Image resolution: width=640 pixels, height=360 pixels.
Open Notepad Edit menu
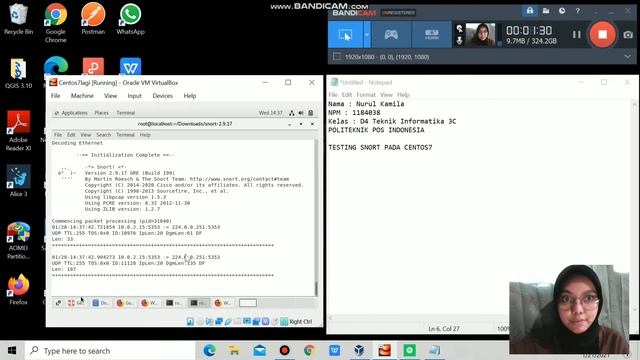(x=347, y=95)
